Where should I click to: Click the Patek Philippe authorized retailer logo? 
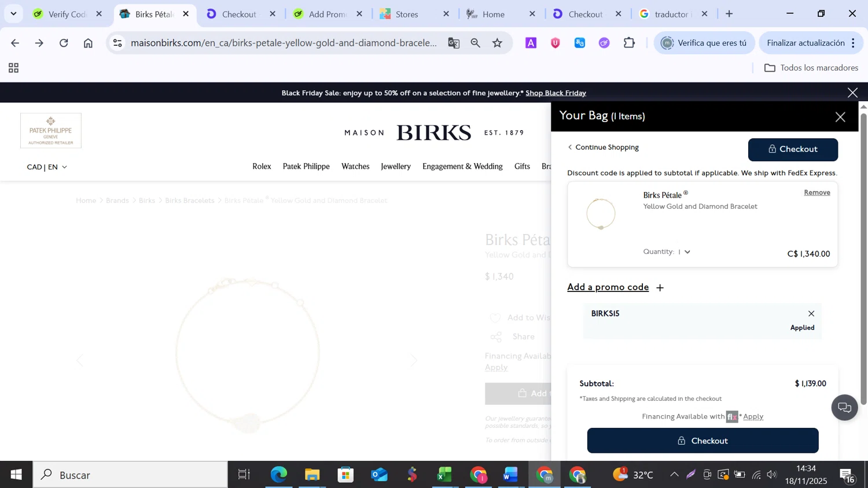coord(51,131)
